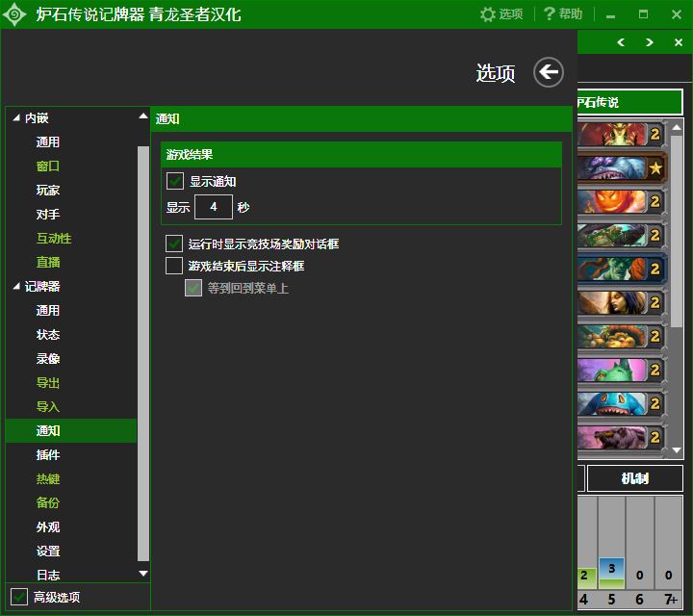Open 热键 settings page
The image size is (693, 616).
48,478
